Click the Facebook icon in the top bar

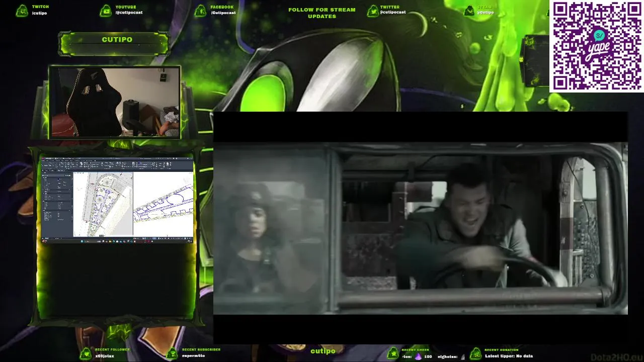pyautogui.click(x=201, y=11)
